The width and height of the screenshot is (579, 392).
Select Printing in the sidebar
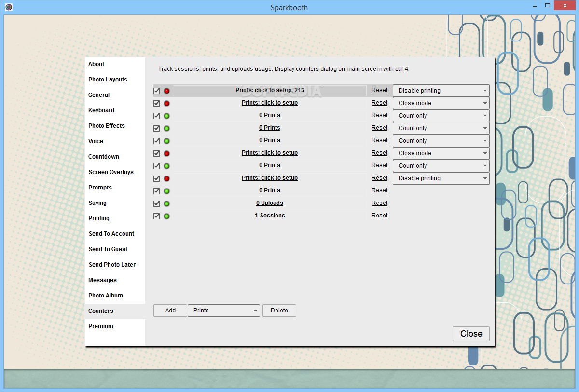115,218
